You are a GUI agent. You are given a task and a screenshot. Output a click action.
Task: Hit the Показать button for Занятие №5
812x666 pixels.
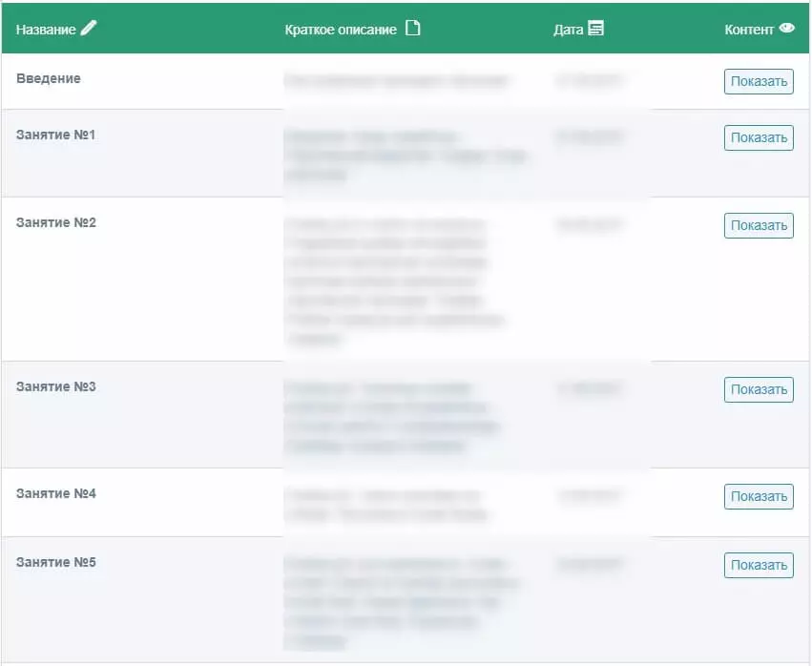click(759, 565)
